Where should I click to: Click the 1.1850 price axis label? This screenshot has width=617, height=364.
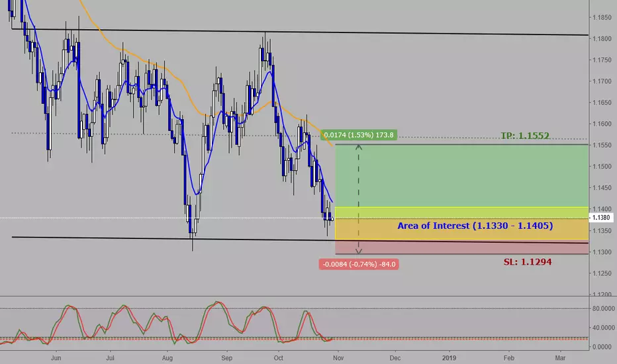coord(602,18)
